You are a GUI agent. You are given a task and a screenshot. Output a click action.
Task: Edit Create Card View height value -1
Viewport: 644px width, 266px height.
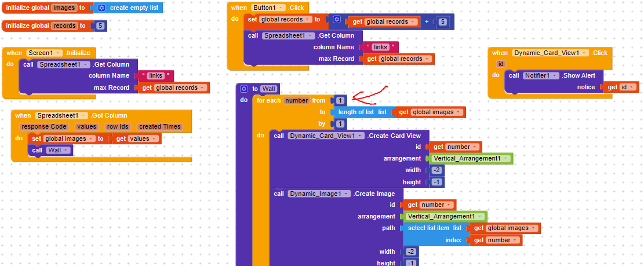[x=436, y=182]
